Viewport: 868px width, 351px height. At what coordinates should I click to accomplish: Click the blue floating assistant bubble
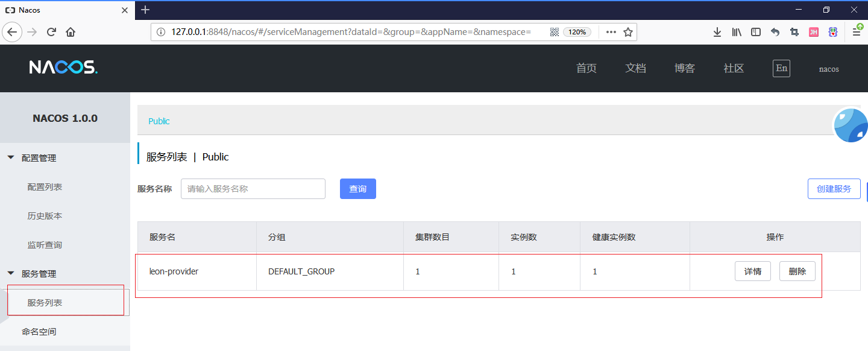tap(851, 125)
